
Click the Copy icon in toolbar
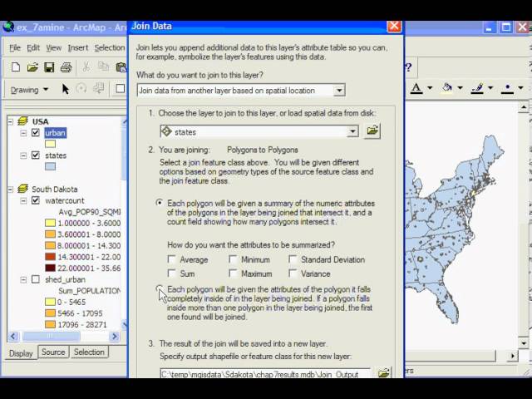point(103,66)
